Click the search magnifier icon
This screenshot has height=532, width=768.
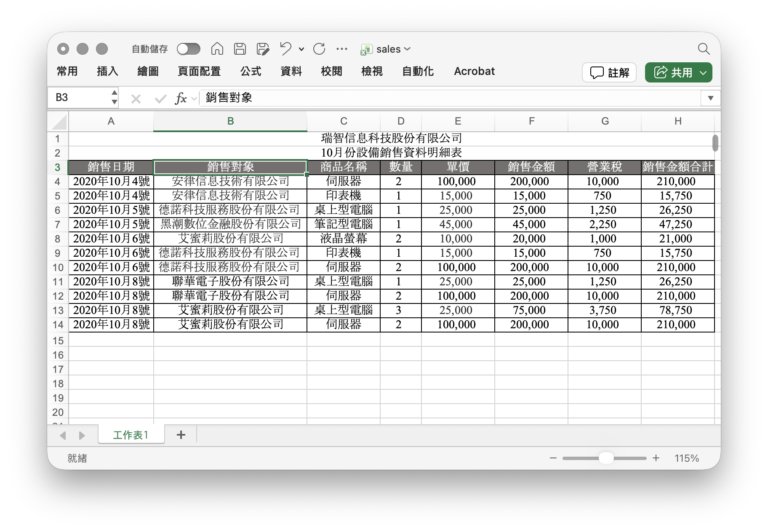pyautogui.click(x=704, y=49)
